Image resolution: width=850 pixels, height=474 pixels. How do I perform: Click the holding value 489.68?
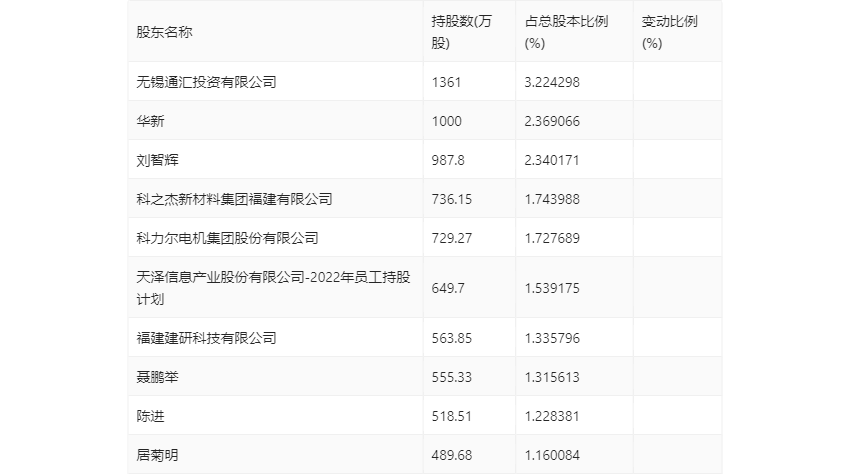tap(452, 455)
